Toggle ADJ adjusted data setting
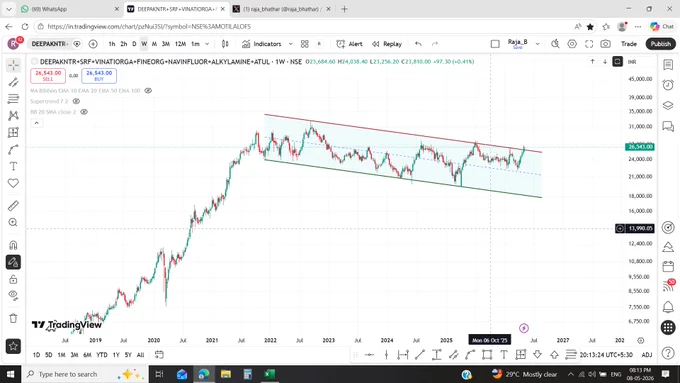The width and height of the screenshot is (680, 383). pyautogui.click(x=647, y=355)
